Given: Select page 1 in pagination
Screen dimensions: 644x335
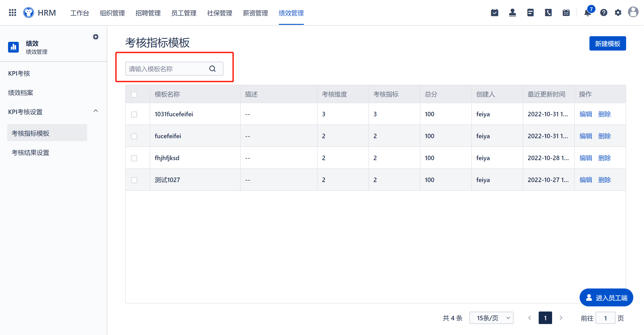Looking at the screenshot, I should click(545, 318).
